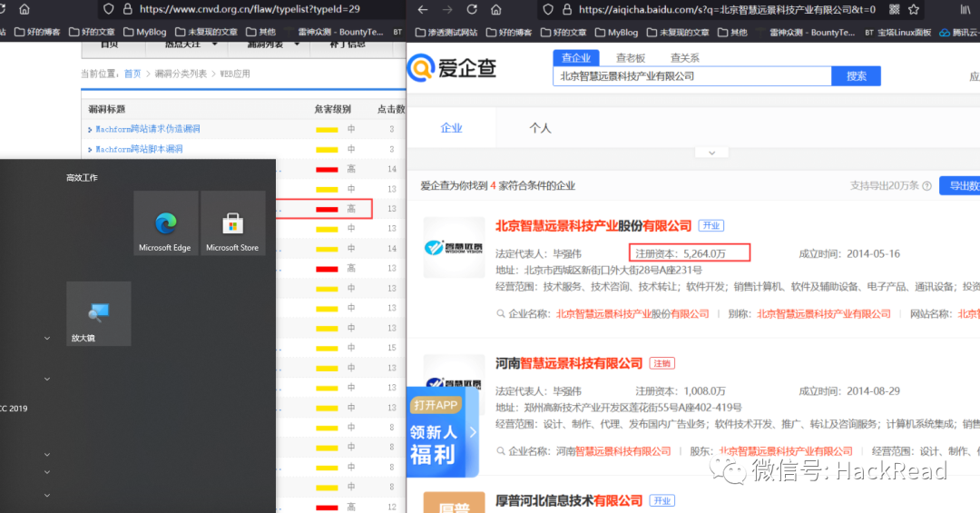Click the 爱企查 logo
Screen dimensions: 980x513
(452, 67)
